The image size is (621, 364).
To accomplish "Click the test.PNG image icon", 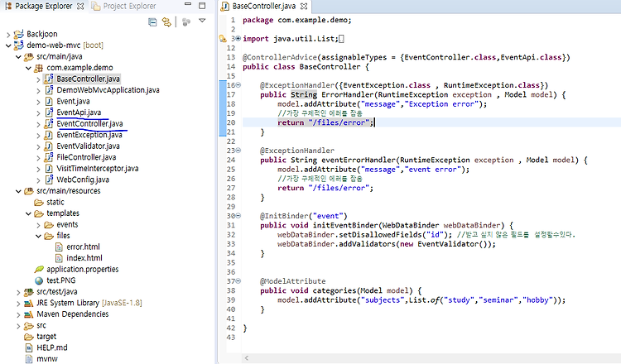I will (x=38, y=280).
